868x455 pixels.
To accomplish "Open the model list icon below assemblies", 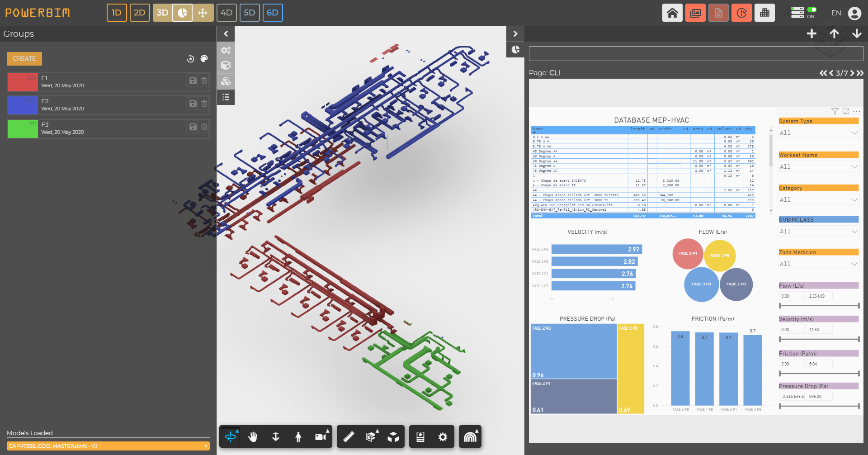I will click(x=226, y=97).
